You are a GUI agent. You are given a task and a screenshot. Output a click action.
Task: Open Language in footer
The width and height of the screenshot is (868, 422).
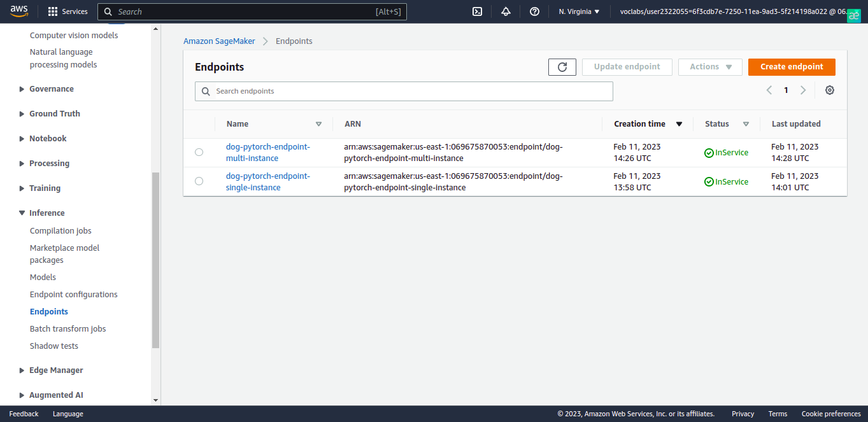click(x=68, y=414)
